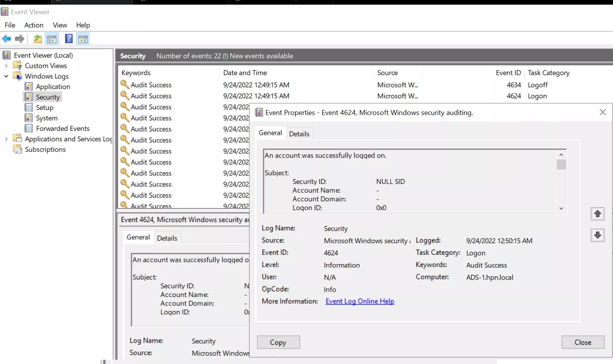Select Subscriptions in the tree
Image resolution: width=613 pixels, height=364 pixels.
(45, 149)
